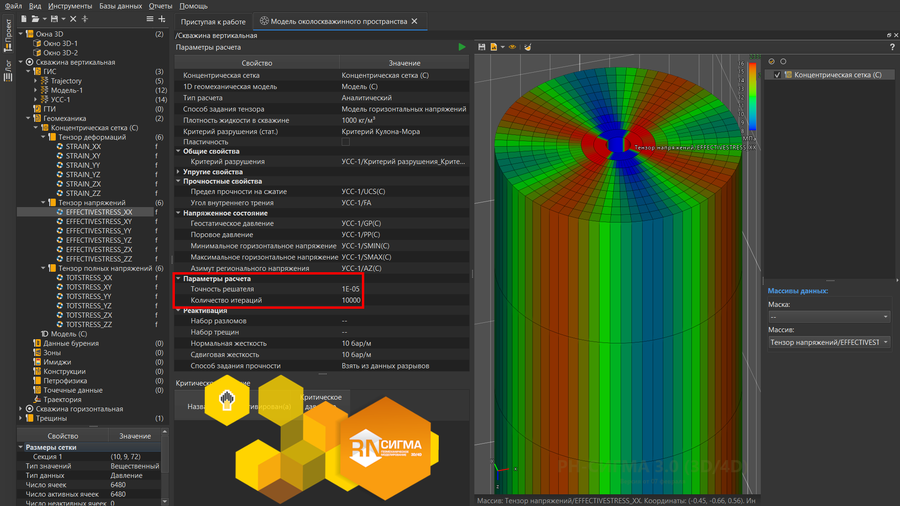
Task: Open the Инструменты menu
Action: 70,6
